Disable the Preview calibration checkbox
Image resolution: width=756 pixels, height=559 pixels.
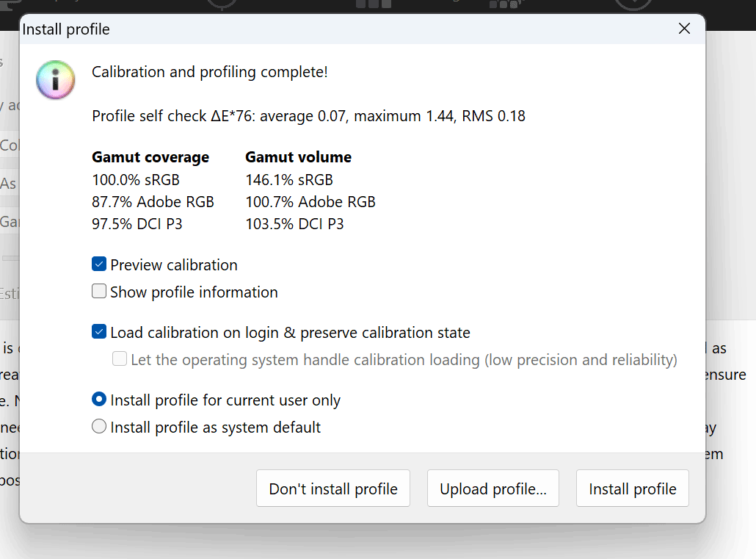(x=99, y=265)
